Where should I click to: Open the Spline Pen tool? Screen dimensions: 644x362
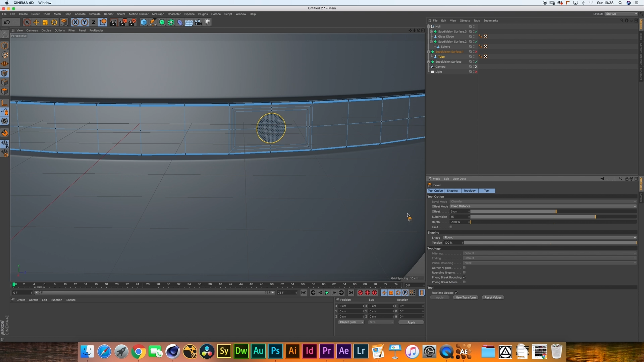(153, 22)
